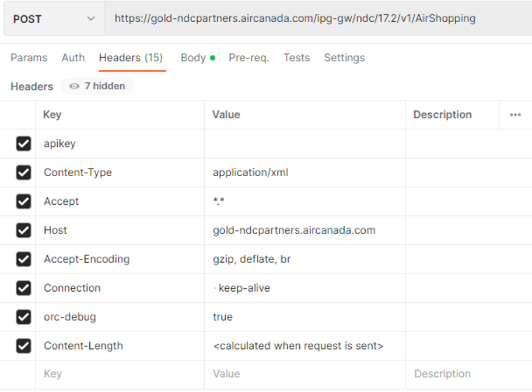Click the request URL input field
This screenshot has width=532, height=392.
click(315, 19)
